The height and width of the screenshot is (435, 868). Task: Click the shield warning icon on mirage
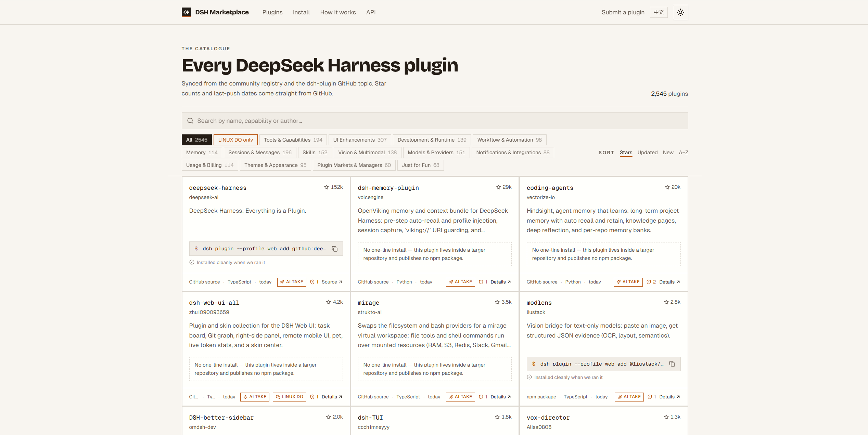coord(481,397)
